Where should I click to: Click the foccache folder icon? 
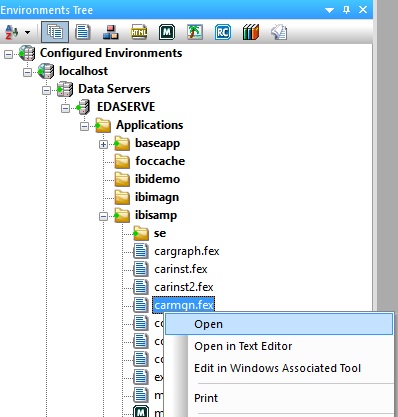[x=122, y=161]
